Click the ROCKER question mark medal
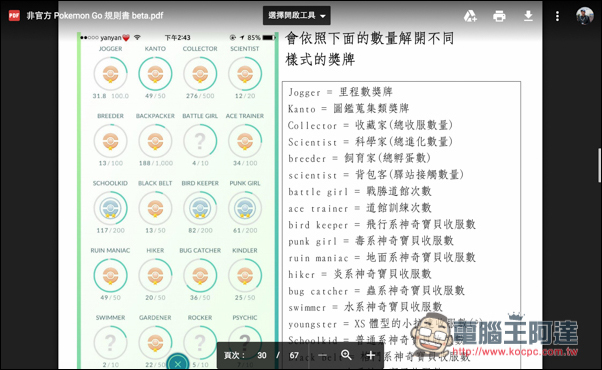 click(200, 342)
